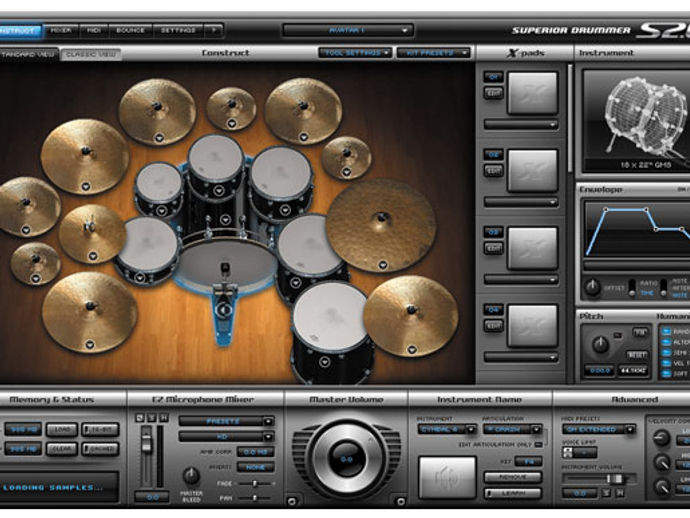Mute the EZ mixer channel (M)
Viewport: 690px width, 518px height.
click(x=164, y=418)
